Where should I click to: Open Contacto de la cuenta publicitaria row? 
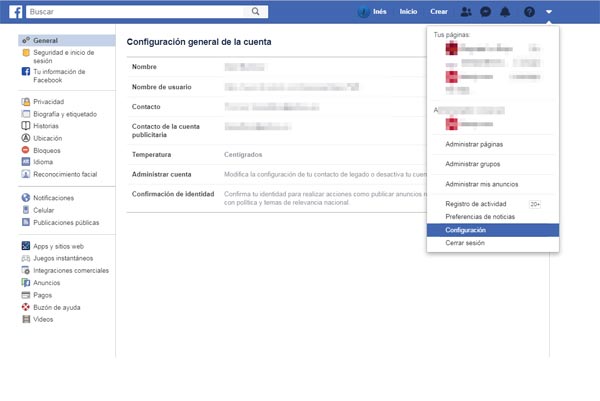coord(277,130)
